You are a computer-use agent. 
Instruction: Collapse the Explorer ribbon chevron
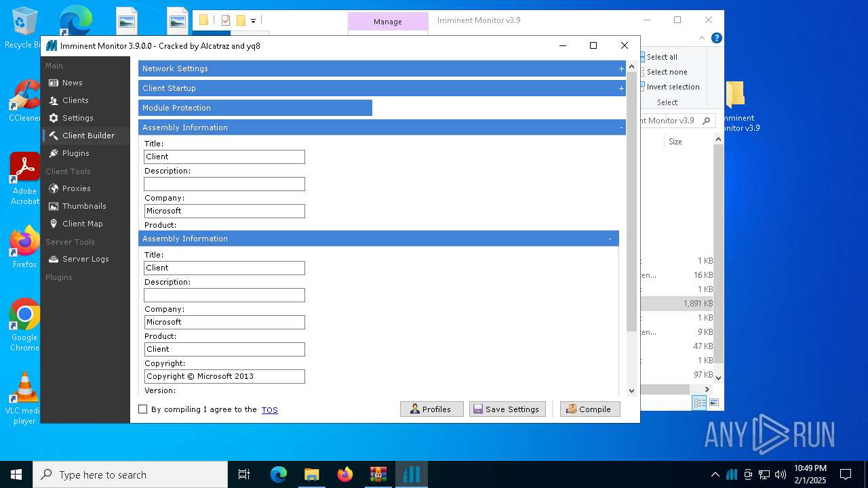pyautogui.click(x=702, y=39)
